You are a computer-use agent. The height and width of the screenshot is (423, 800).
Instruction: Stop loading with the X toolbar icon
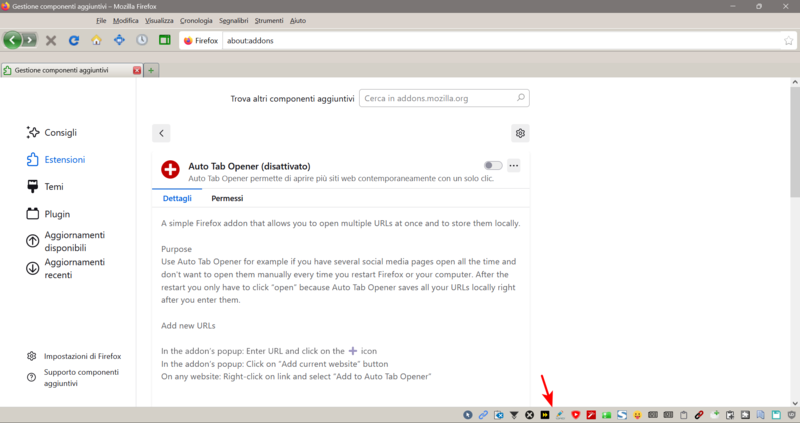pyautogui.click(x=51, y=40)
